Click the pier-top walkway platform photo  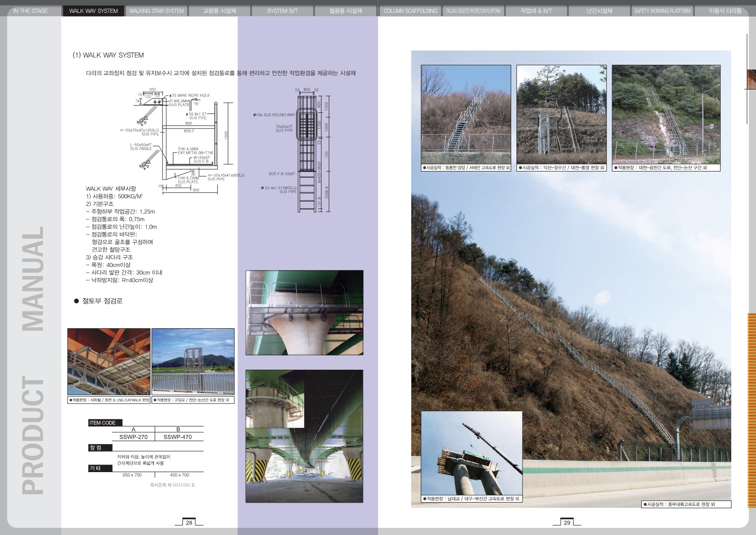click(304, 313)
